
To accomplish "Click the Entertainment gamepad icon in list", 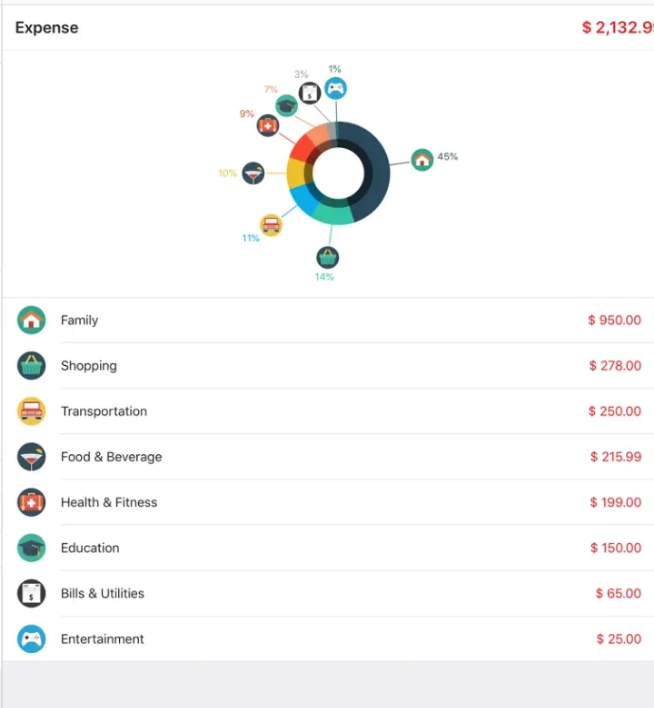I will pyautogui.click(x=31, y=639).
